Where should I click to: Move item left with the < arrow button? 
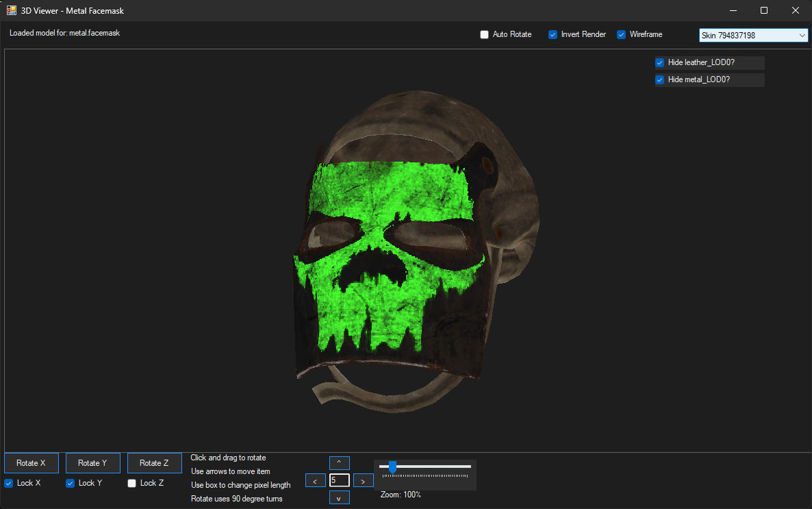point(316,480)
